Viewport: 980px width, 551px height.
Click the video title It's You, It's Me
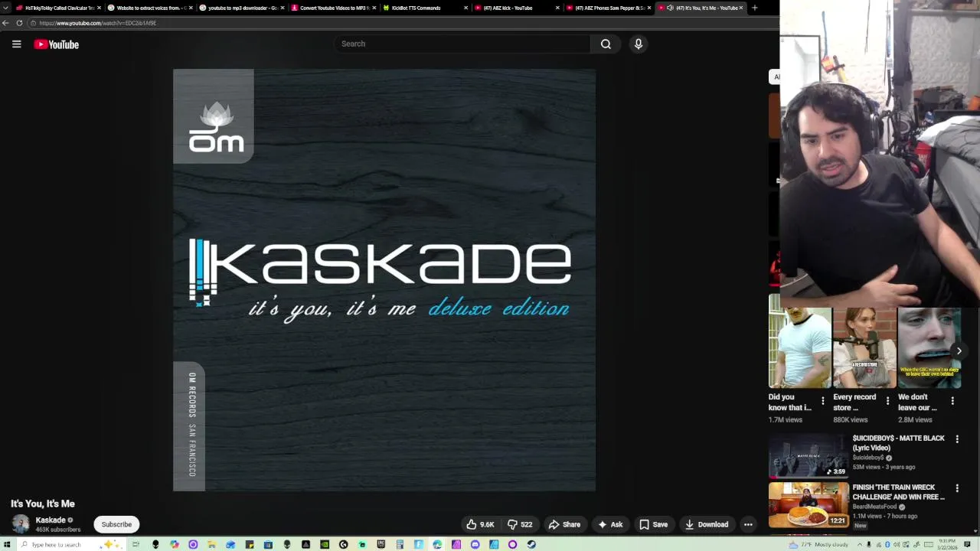[43, 504]
